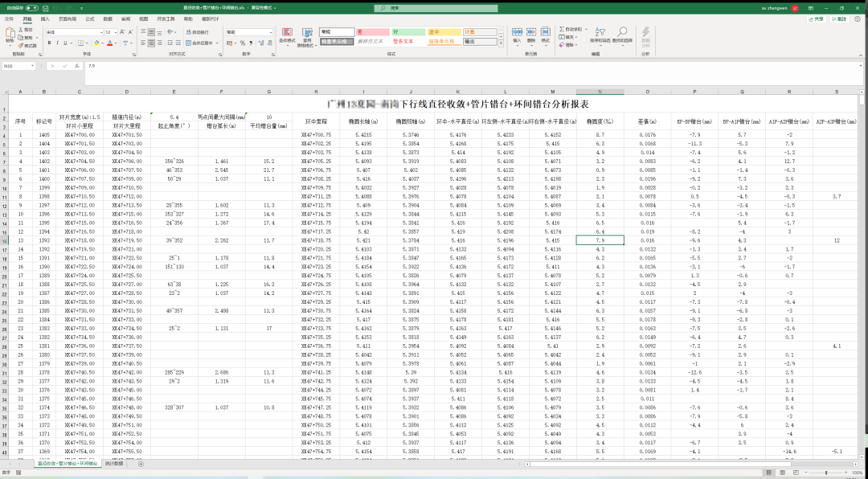The image size is (868, 479).
Task: Toggle Wrap Text (自动换行)
Action: pyautogui.click(x=197, y=32)
